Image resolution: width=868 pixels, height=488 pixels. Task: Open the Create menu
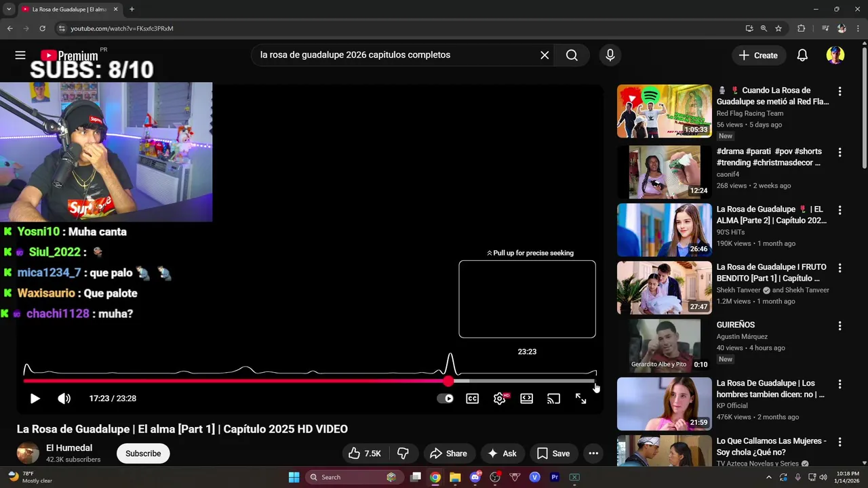click(758, 56)
